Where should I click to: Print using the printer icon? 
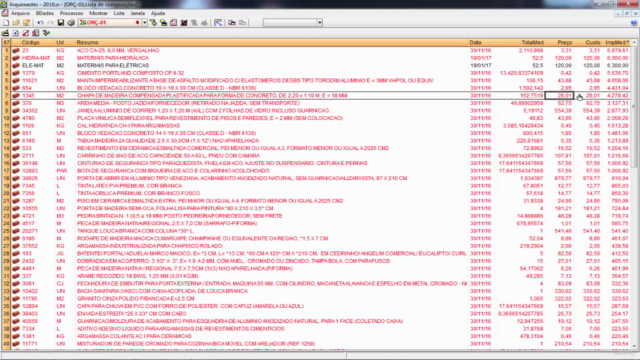71,23
